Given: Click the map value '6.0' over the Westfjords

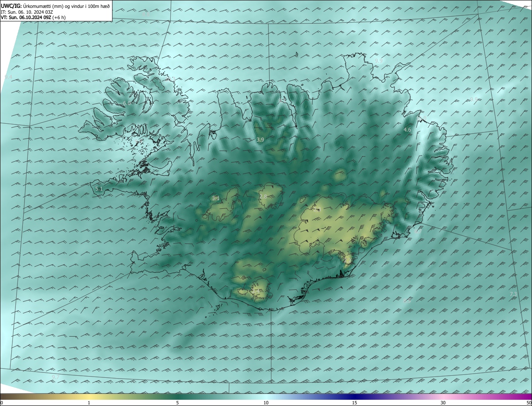Looking at the screenshot, I should point(127,103).
